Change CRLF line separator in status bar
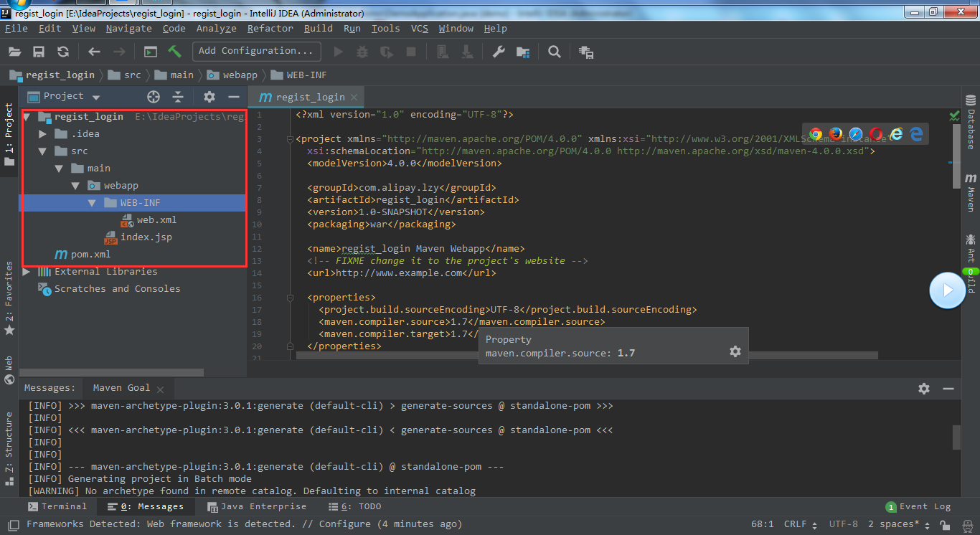Viewport: 980px width, 535px height. click(x=798, y=524)
